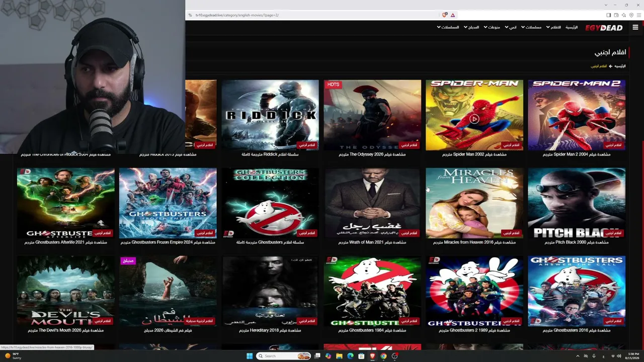Open The Odyssey HDTS poster
This screenshot has width=644, height=362.
[372, 115]
